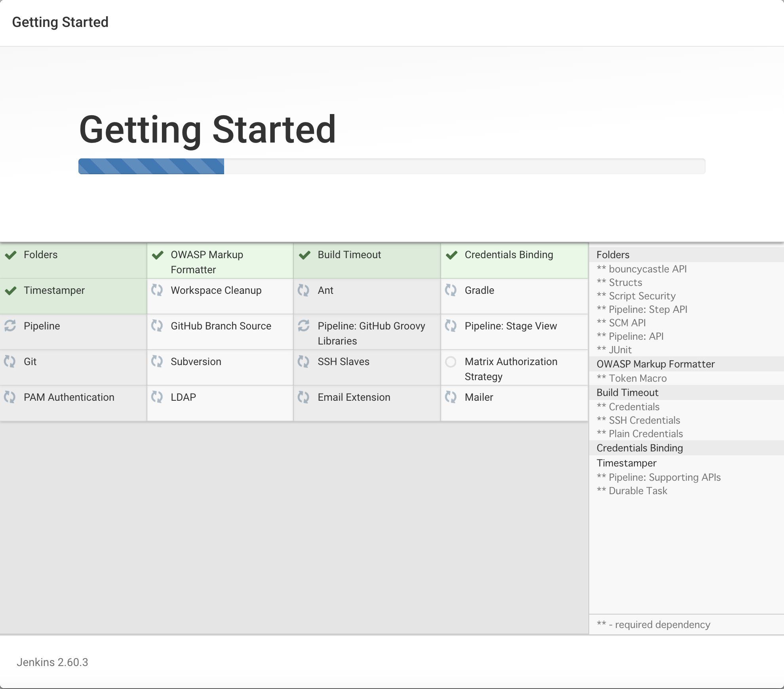
Task: Click the Timestamper install status icon
Action: point(11,290)
